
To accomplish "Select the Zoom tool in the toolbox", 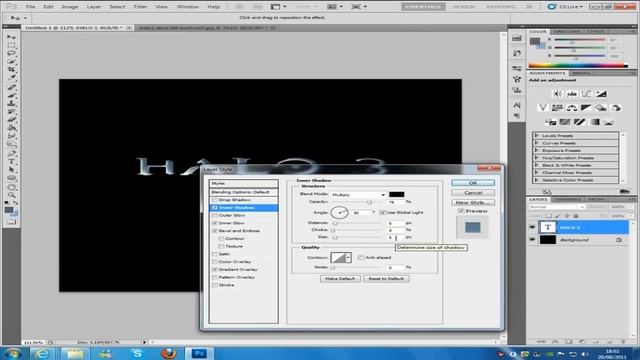I will [11, 195].
